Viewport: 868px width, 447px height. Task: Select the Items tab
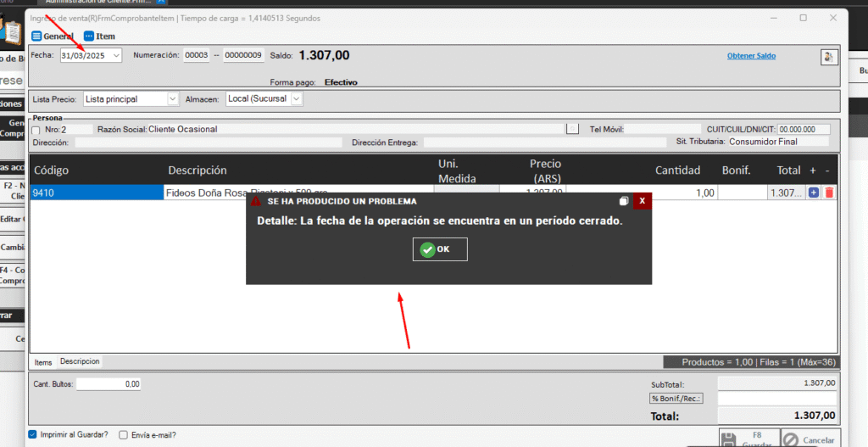coord(42,361)
